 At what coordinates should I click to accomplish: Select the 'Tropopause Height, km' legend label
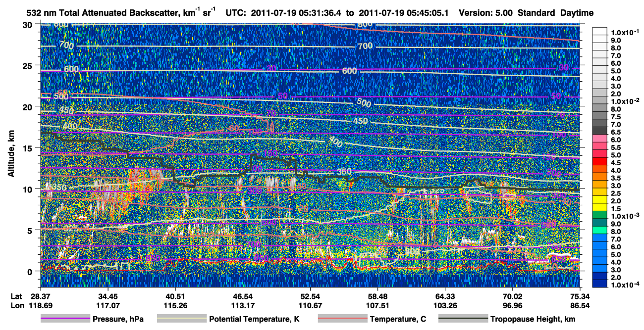pyautogui.click(x=533, y=320)
